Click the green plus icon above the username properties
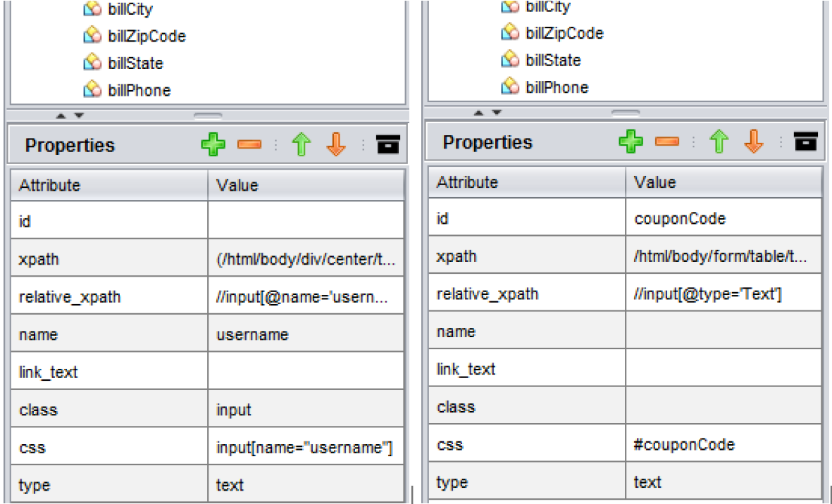Viewport: 832px width, 504px height. pyautogui.click(x=213, y=145)
